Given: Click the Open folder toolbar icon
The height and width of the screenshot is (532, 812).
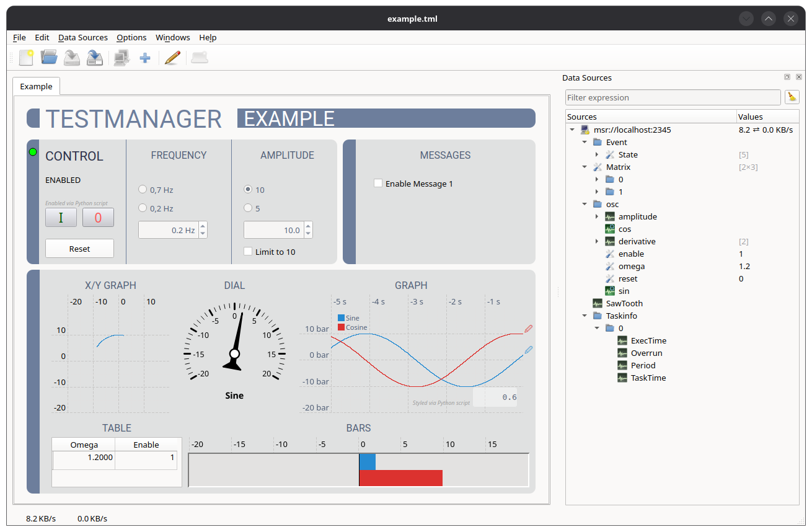Looking at the screenshot, I should [x=49, y=58].
